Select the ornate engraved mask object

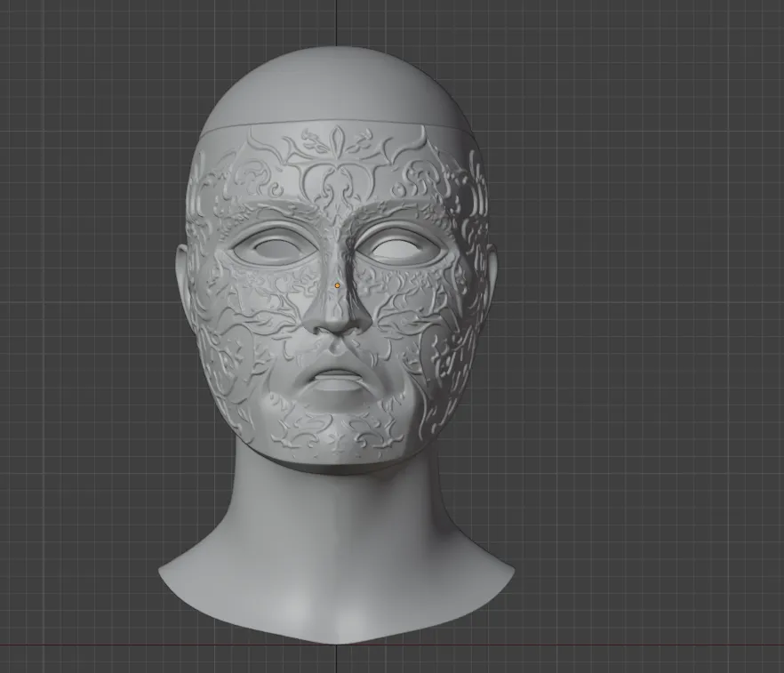[338, 295]
